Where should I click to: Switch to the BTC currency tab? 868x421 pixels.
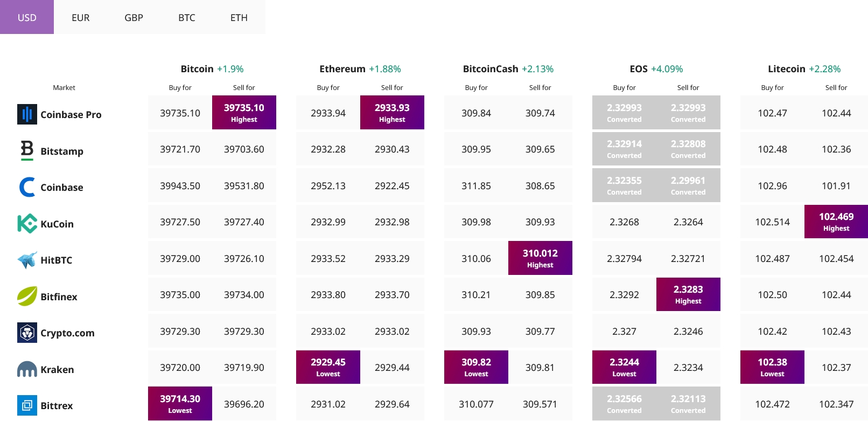[186, 17]
